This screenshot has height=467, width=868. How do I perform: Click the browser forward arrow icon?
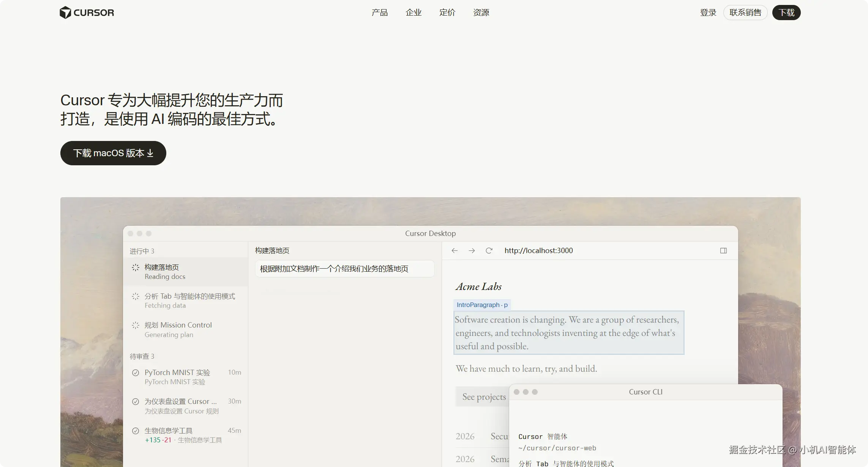tap(472, 251)
